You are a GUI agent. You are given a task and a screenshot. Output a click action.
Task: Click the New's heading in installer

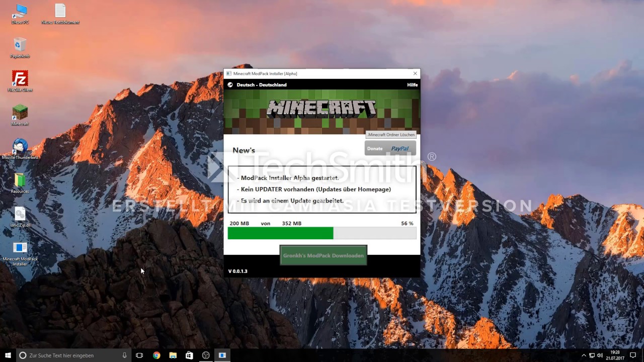pyautogui.click(x=244, y=150)
